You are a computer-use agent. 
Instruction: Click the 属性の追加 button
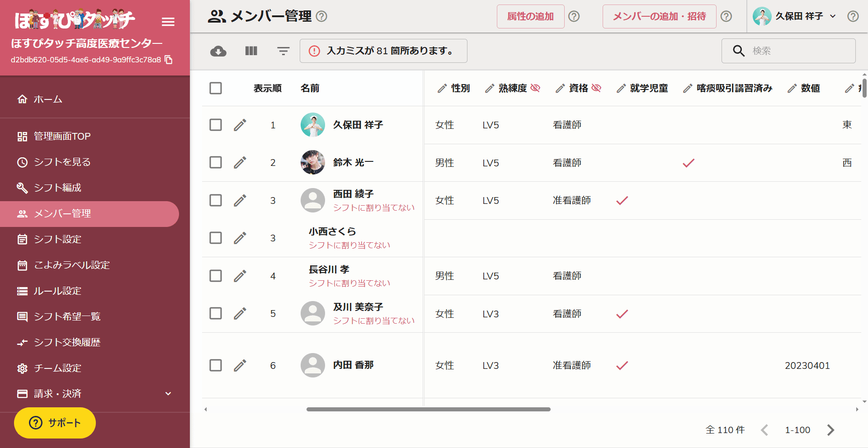530,17
